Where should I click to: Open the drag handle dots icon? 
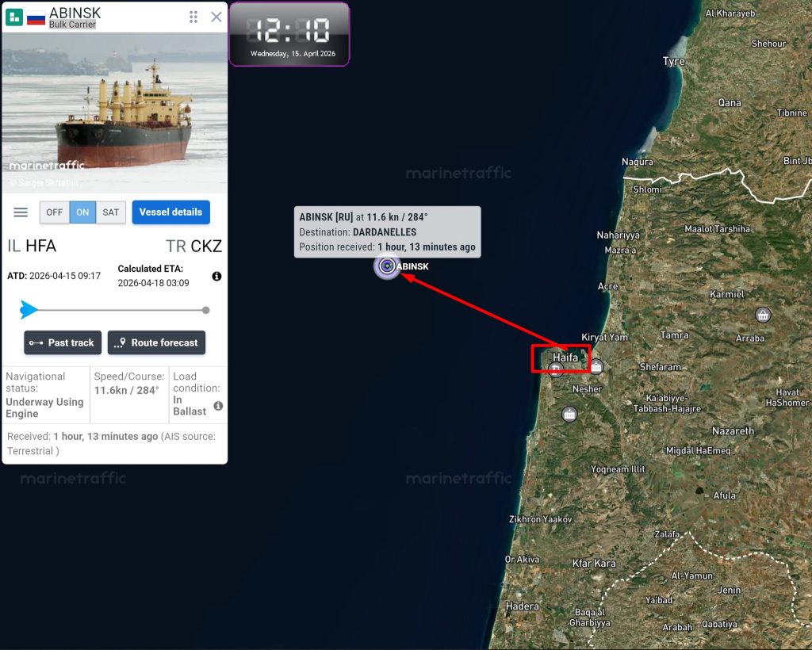pyautogui.click(x=193, y=17)
